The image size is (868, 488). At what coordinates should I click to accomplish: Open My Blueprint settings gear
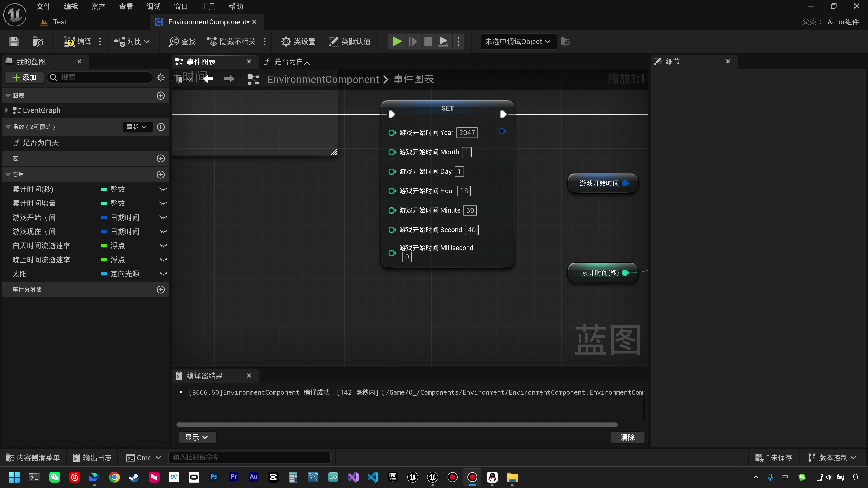click(161, 77)
